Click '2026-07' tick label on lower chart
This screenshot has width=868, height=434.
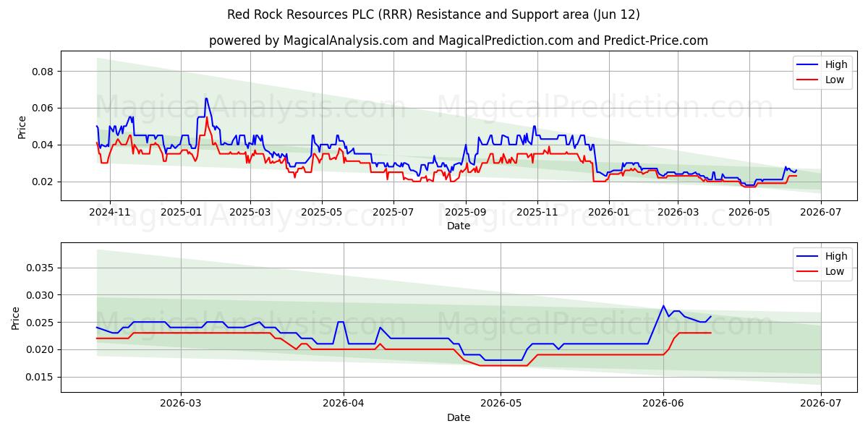tap(821, 404)
